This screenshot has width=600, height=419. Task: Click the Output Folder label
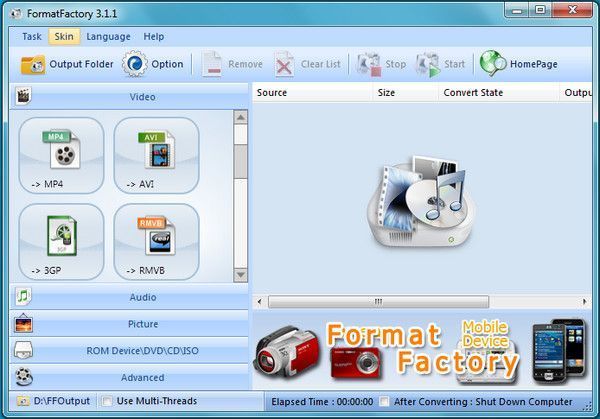82,64
